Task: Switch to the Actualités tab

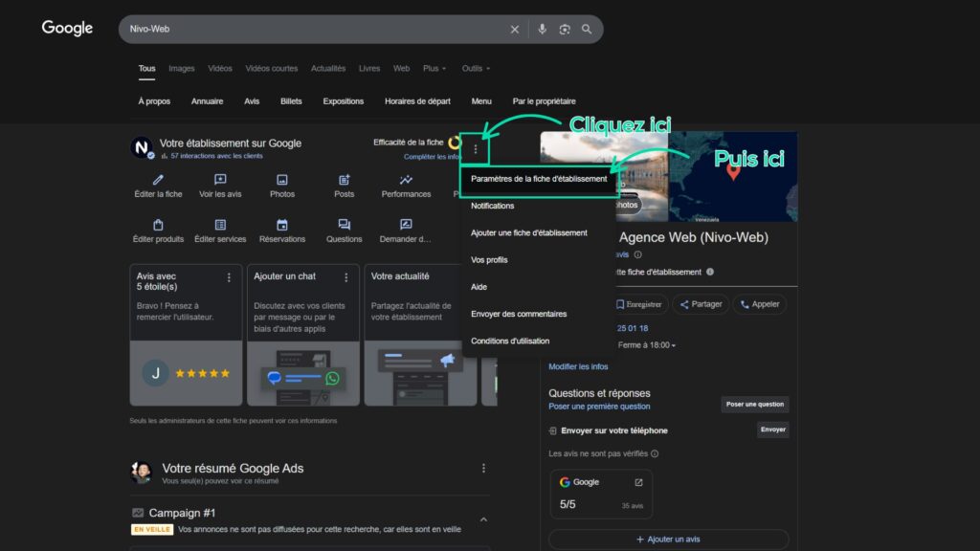Action: click(x=328, y=69)
